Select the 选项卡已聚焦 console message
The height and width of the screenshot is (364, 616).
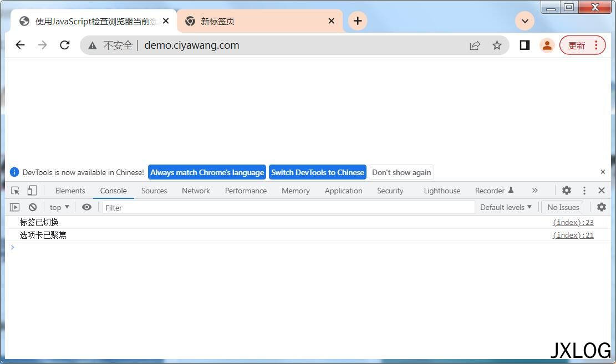43,235
